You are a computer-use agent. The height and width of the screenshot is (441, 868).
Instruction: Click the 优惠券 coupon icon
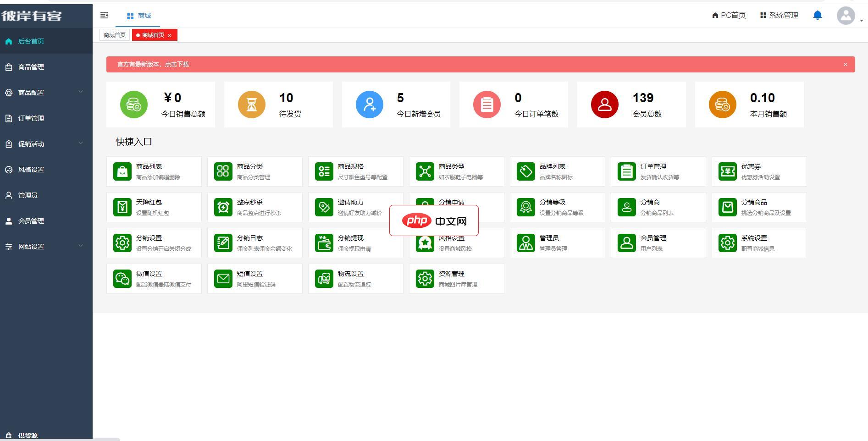click(x=727, y=171)
